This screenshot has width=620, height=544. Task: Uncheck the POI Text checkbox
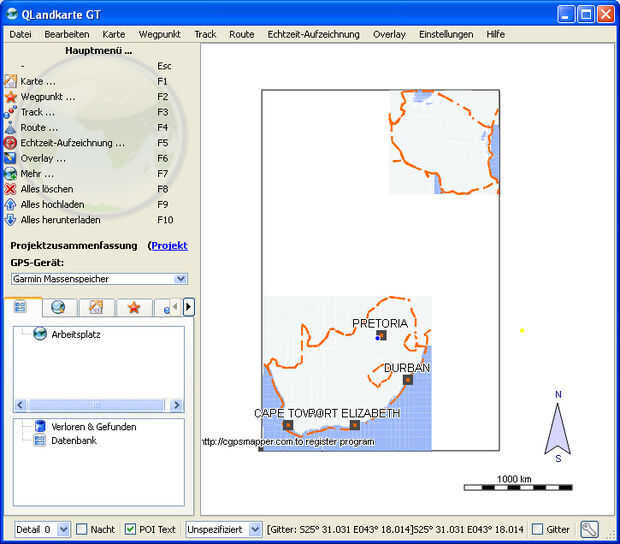[x=131, y=529]
